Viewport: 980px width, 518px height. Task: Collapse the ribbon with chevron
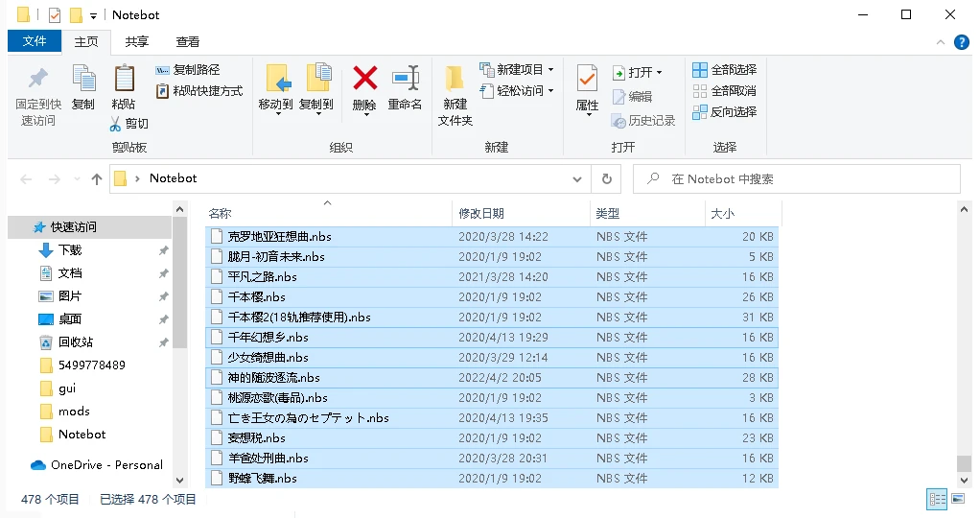(940, 42)
